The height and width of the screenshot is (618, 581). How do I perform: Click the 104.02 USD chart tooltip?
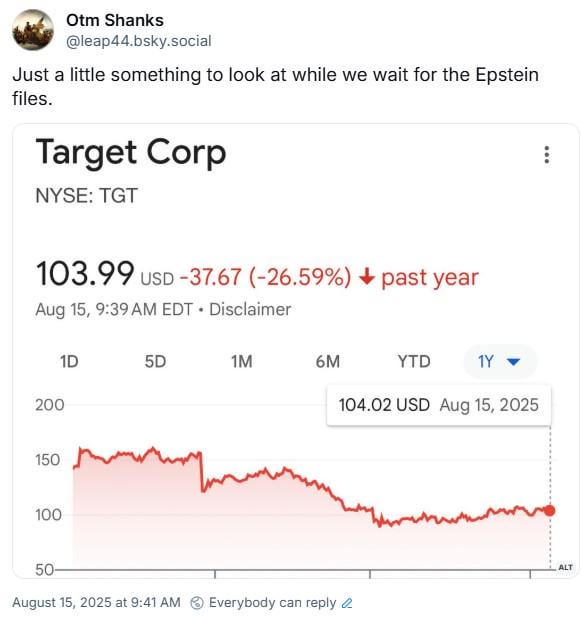tap(439, 405)
